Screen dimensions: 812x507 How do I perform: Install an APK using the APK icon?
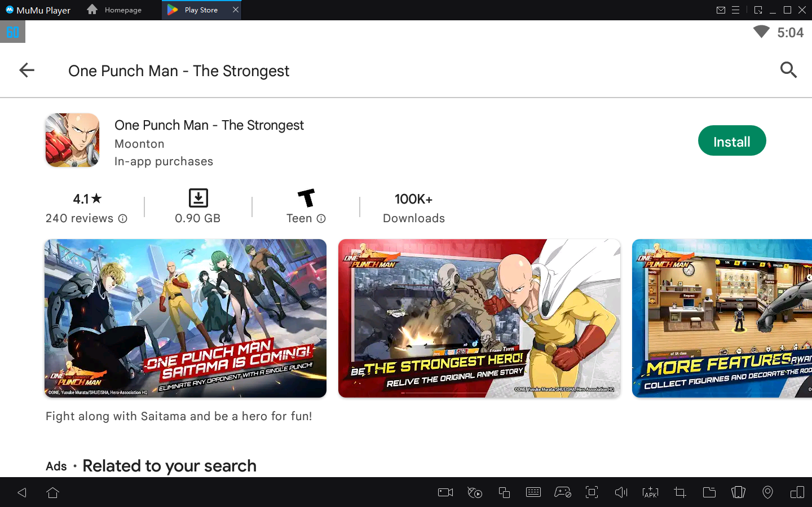(x=650, y=492)
